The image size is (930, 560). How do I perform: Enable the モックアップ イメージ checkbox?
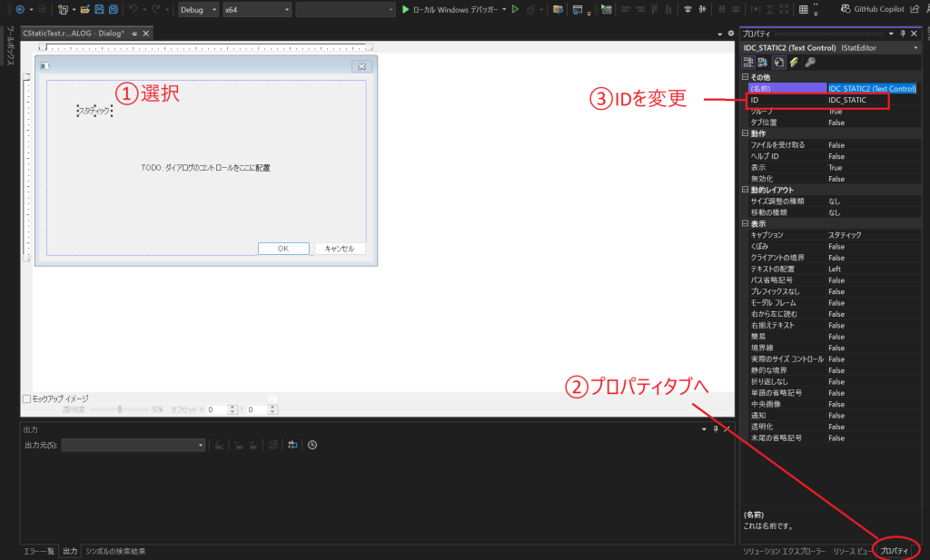(26, 398)
